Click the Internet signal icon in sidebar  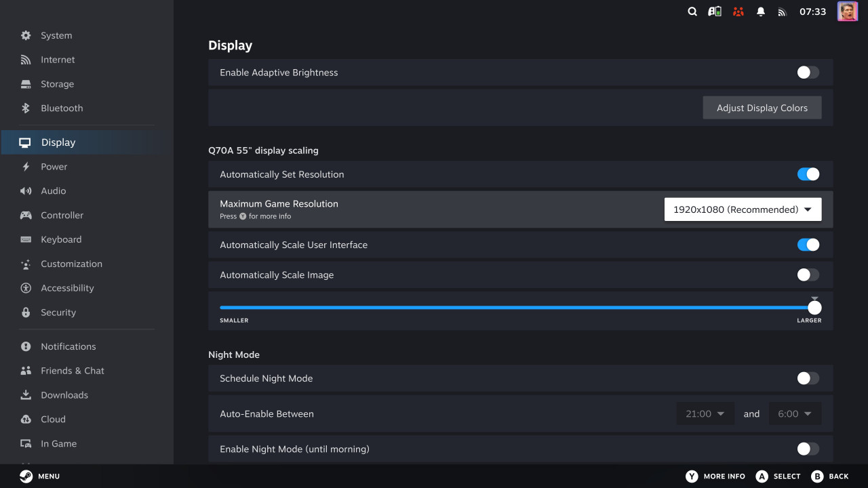[x=26, y=60]
